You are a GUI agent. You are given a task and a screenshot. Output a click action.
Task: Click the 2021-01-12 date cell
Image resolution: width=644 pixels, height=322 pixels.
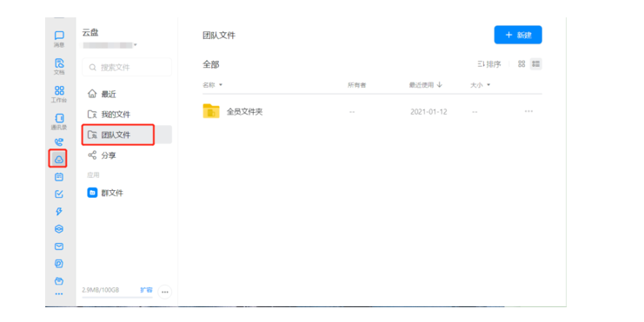(428, 112)
